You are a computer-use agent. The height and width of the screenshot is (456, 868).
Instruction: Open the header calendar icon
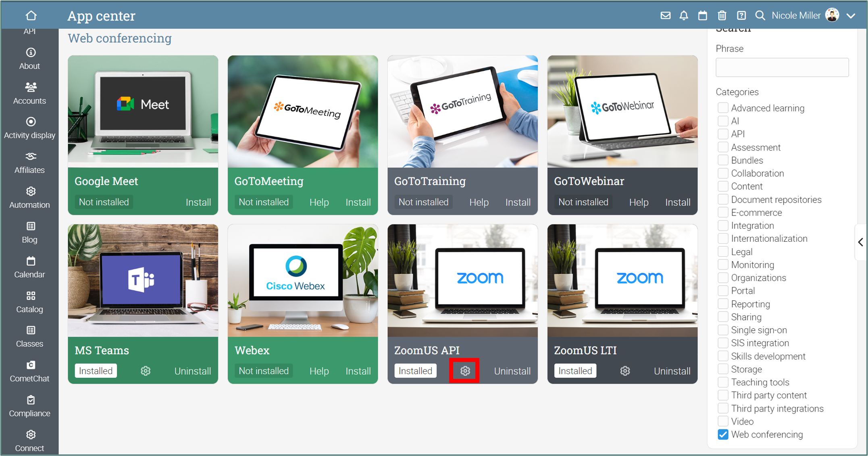[703, 16]
